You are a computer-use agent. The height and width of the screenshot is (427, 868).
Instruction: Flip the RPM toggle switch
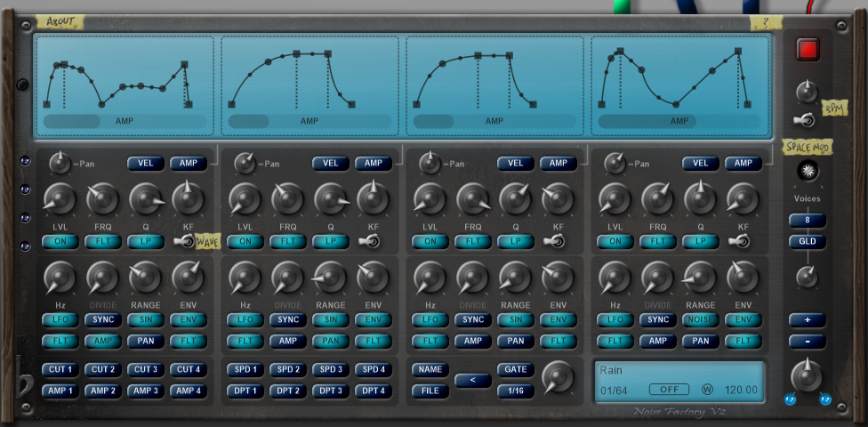coord(806,120)
